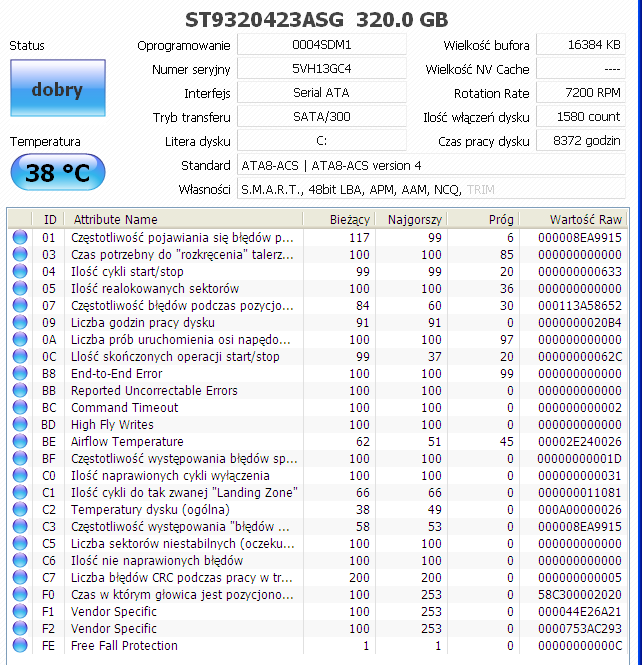642x665 pixels.
Task: Click status orb for attribute 0A row
Action: click(20, 339)
